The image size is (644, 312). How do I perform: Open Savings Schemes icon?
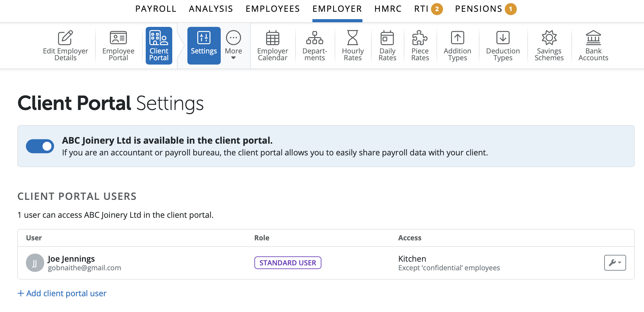pyautogui.click(x=549, y=38)
